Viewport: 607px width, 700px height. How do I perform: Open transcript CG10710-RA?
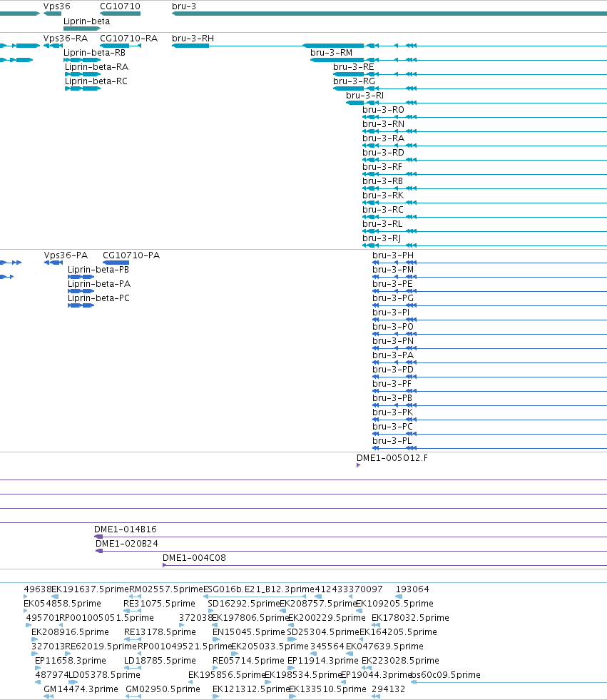pos(129,39)
